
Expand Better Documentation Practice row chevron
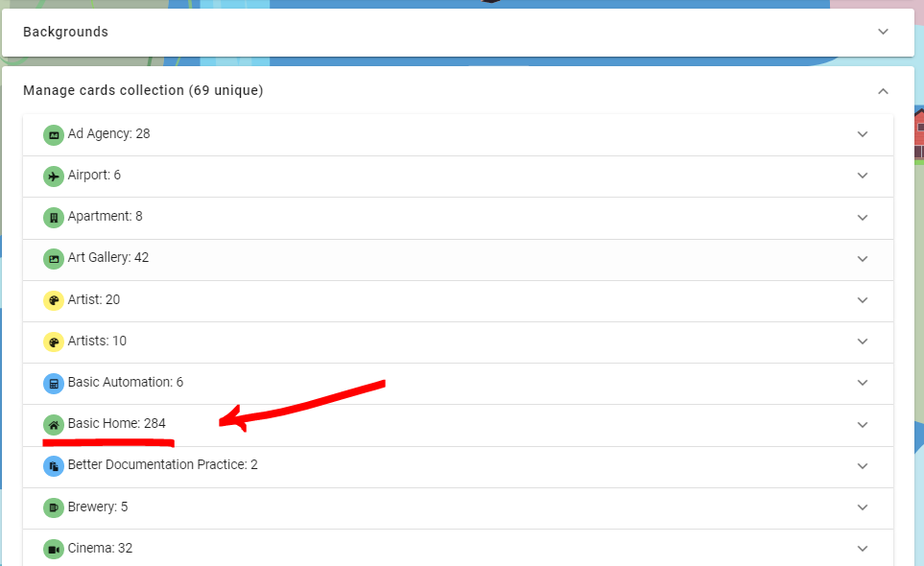(x=863, y=466)
